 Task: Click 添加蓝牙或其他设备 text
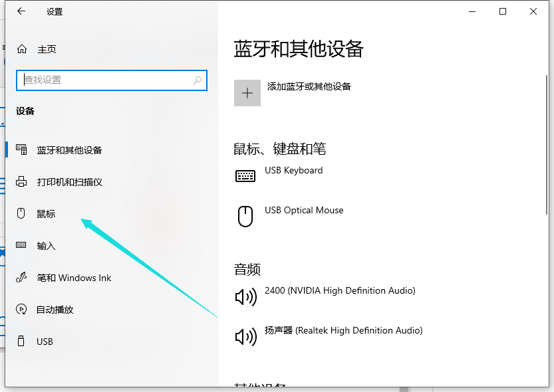[309, 86]
